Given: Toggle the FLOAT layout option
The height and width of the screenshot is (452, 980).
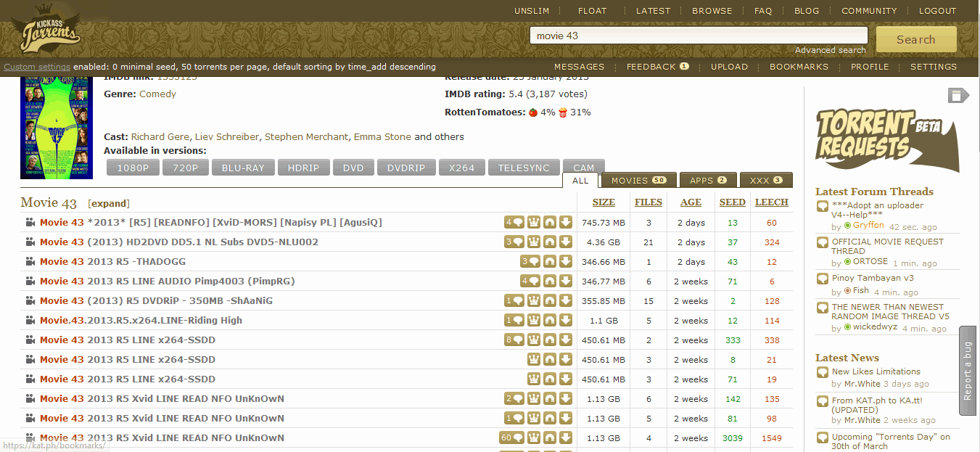Looking at the screenshot, I should point(593,11).
